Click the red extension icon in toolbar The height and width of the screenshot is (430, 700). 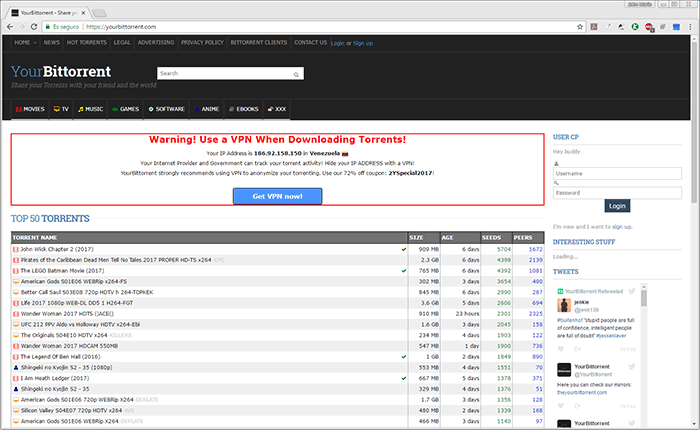[x=649, y=27]
